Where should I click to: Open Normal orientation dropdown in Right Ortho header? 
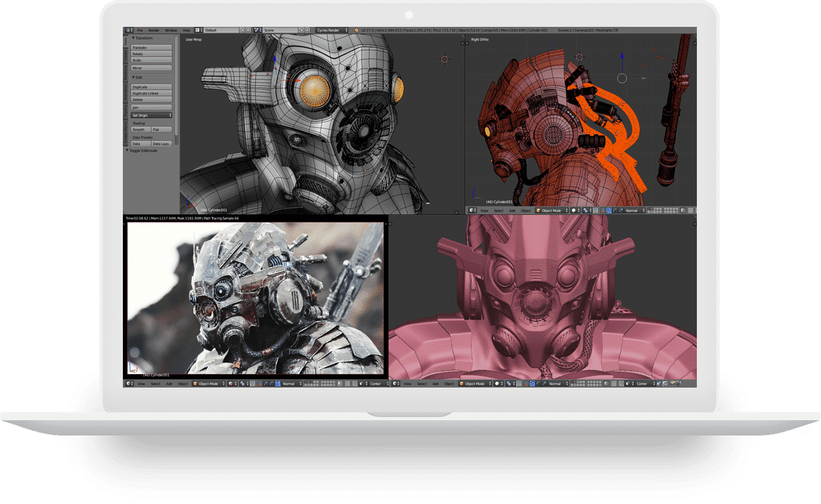(x=635, y=210)
